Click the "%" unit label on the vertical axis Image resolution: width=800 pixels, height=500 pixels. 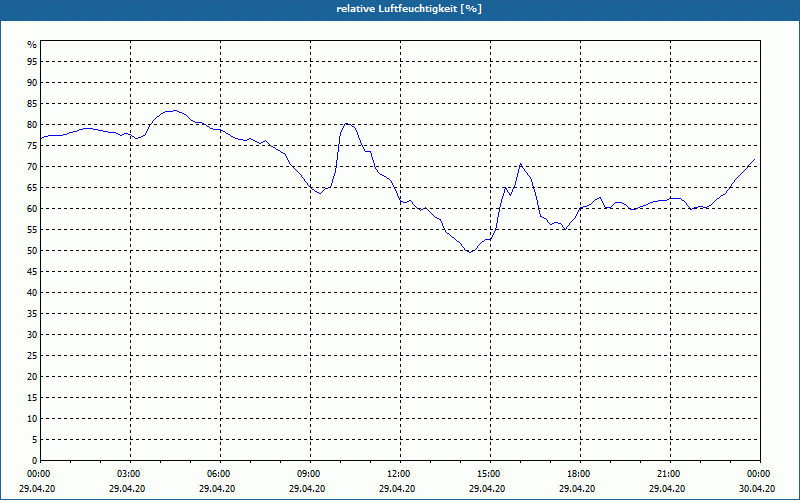click(32, 44)
